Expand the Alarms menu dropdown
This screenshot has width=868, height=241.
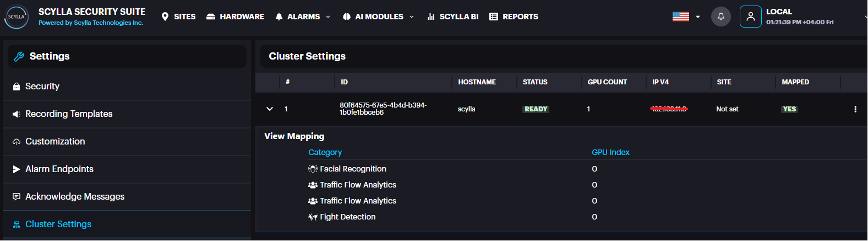[x=303, y=17]
